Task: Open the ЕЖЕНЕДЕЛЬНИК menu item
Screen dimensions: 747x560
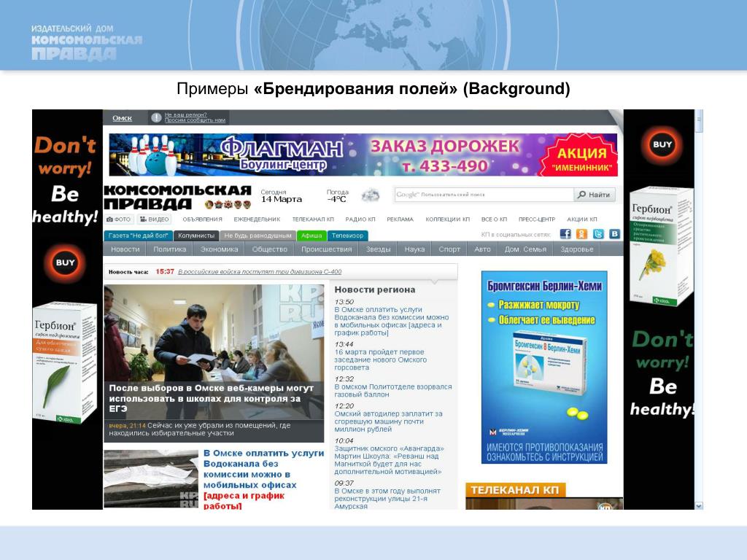Action: pos(257,219)
